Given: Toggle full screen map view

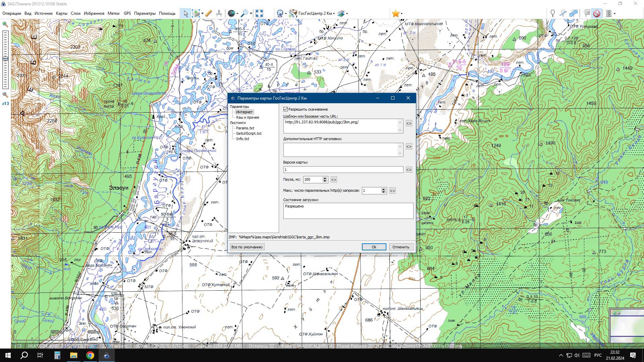Looking at the screenshot, I should pyautogui.click(x=259, y=13).
